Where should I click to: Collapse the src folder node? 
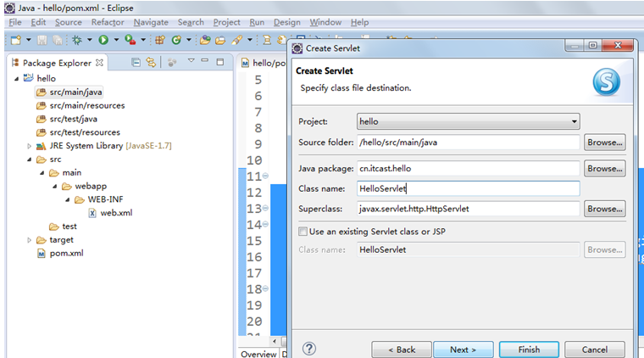(29, 159)
